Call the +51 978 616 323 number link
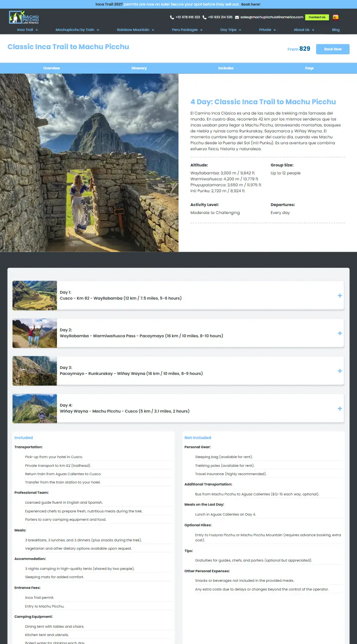This screenshot has width=357, height=644. [x=188, y=17]
